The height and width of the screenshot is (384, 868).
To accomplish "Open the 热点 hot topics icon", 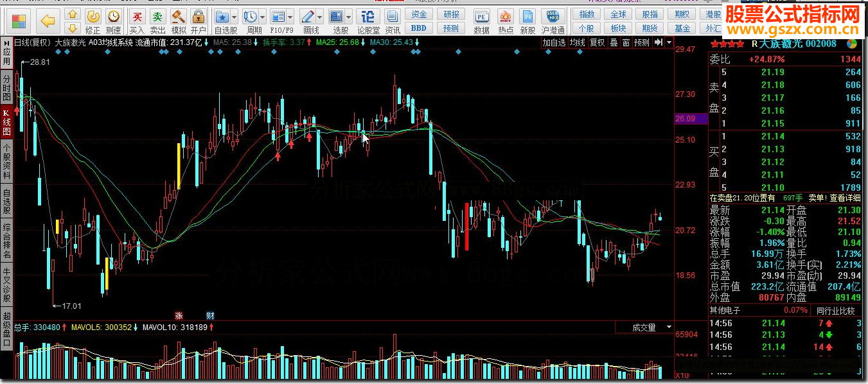I will pos(506,16).
